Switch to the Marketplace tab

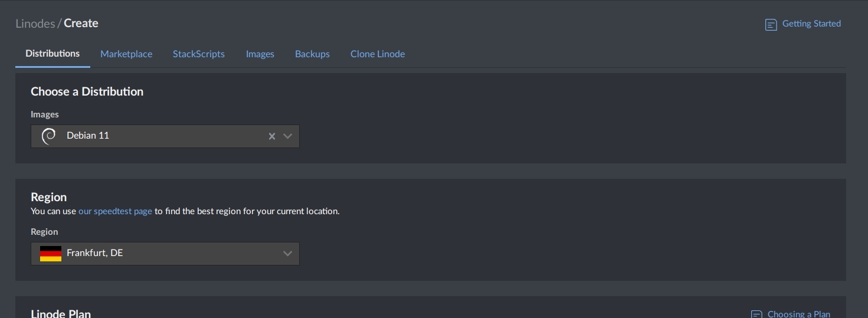[126, 54]
